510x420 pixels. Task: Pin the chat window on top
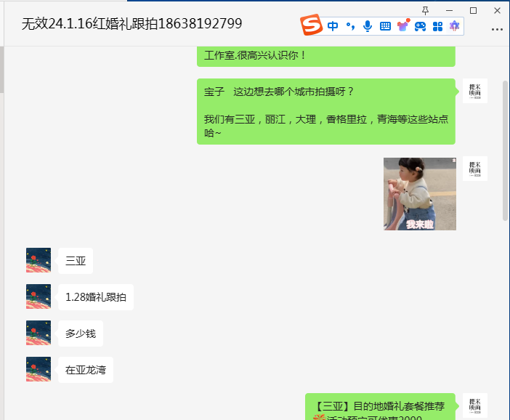click(425, 11)
